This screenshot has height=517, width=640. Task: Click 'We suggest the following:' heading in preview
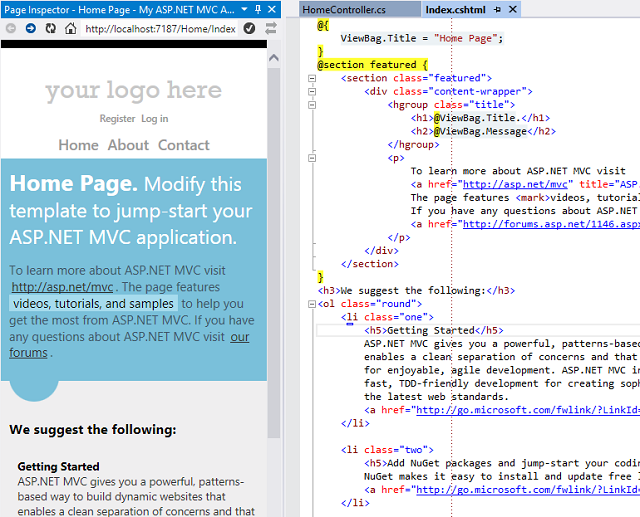coord(93,429)
